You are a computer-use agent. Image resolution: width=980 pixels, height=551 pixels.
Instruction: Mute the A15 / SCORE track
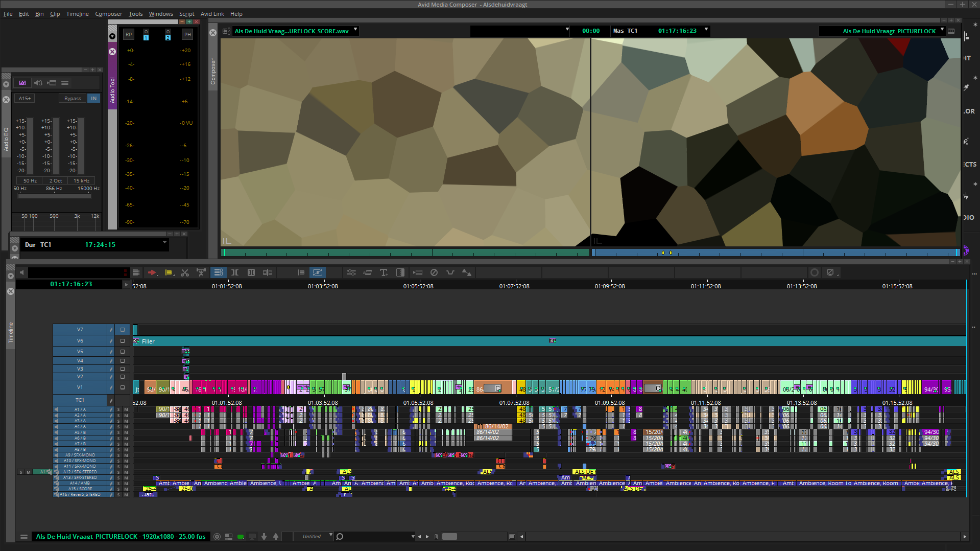[126, 489]
